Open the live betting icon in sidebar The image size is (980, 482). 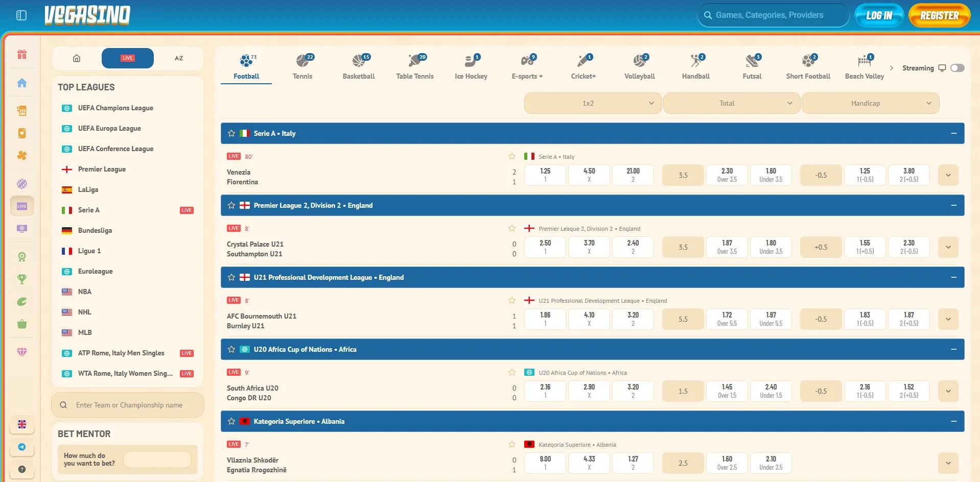(22, 206)
